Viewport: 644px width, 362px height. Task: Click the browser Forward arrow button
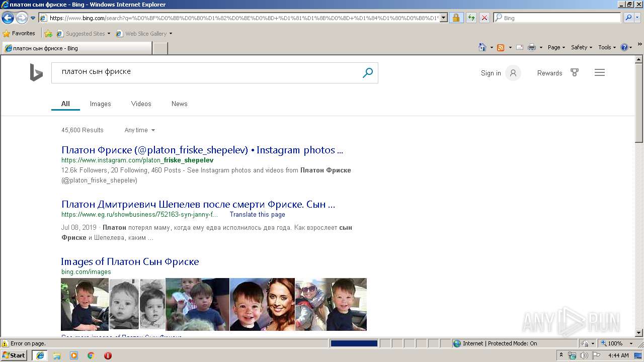click(x=22, y=18)
